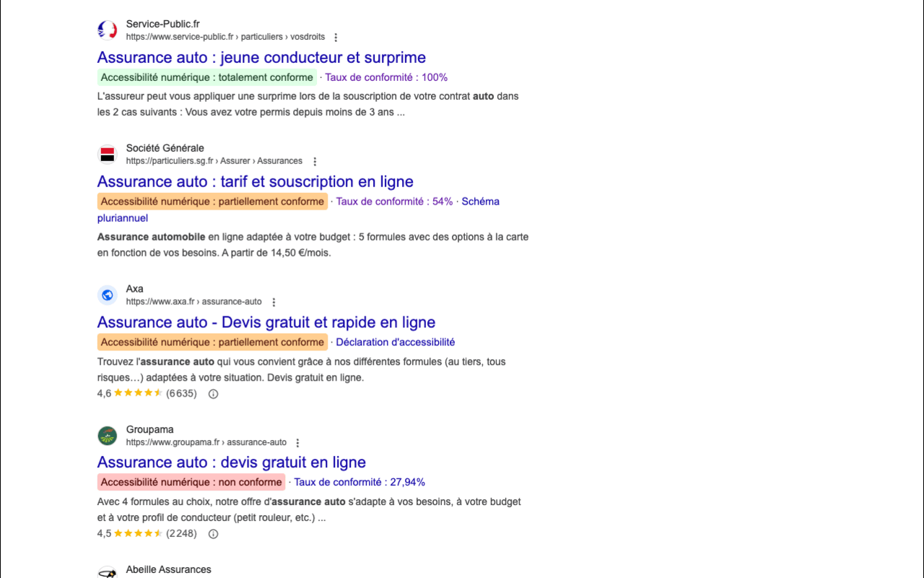Click the green 'totalement conforme' badge
This screenshot has width=924, height=578.
pos(206,77)
